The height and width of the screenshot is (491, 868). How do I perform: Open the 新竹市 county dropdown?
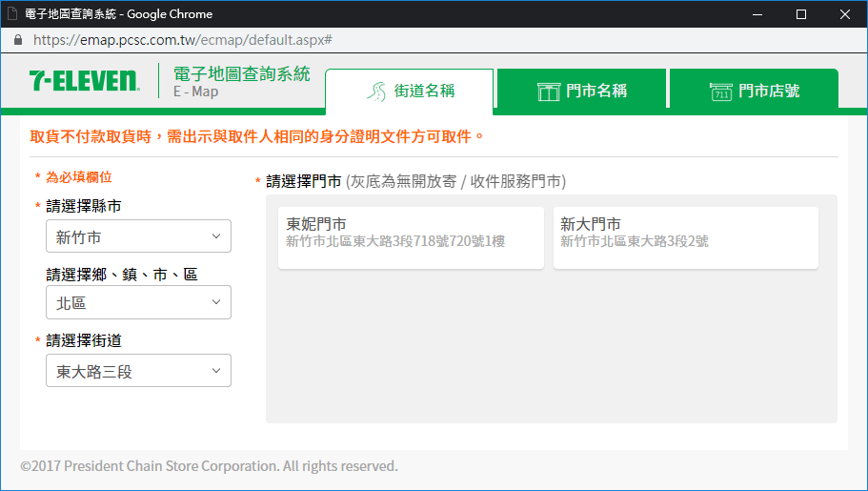coord(138,236)
